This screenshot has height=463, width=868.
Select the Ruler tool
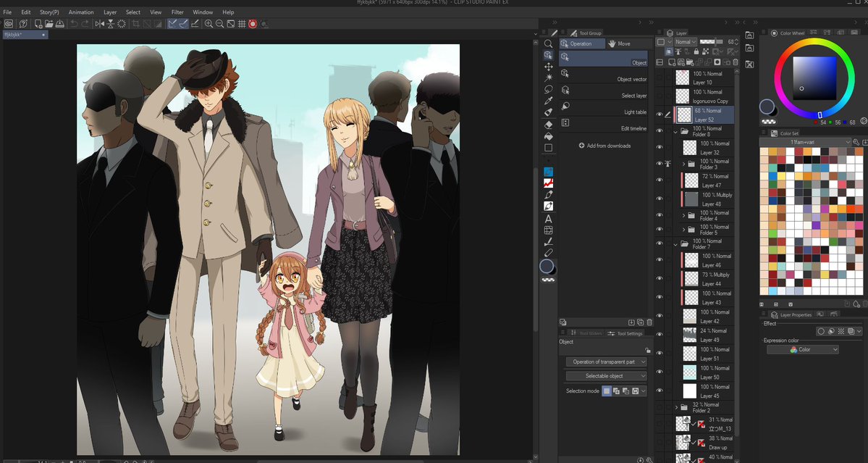(548, 241)
